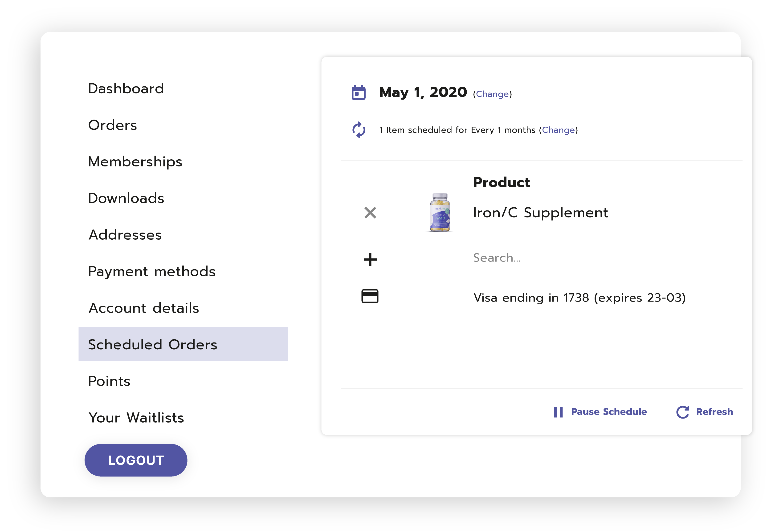775x532 pixels.
Task: Click the circular refresh arrow icon
Action: [683, 412]
